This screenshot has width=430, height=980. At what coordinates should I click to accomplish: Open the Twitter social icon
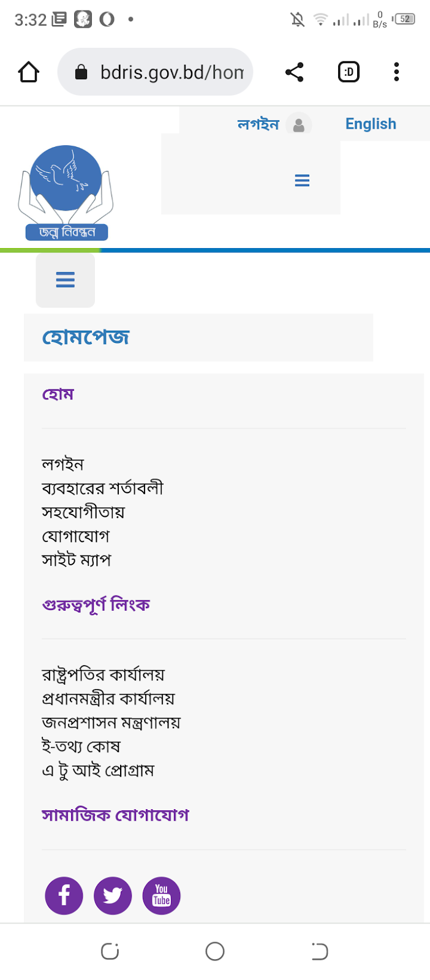click(113, 895)
